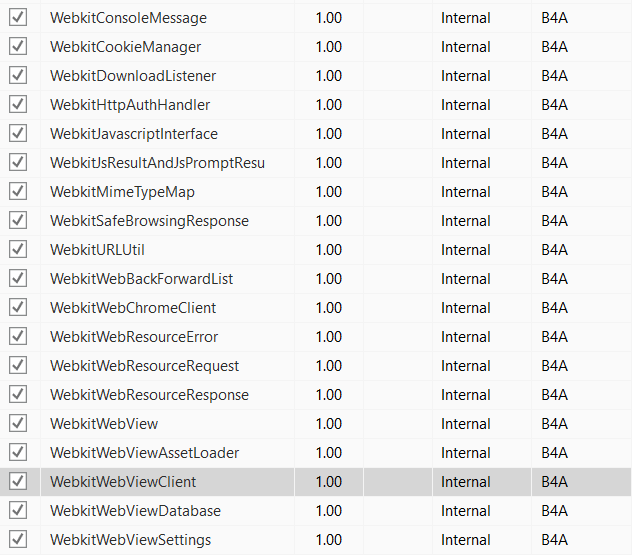
Task: Click B4A cell in WebkitJsResultAndJsPromptResu row
Action: tap(555, 163)
